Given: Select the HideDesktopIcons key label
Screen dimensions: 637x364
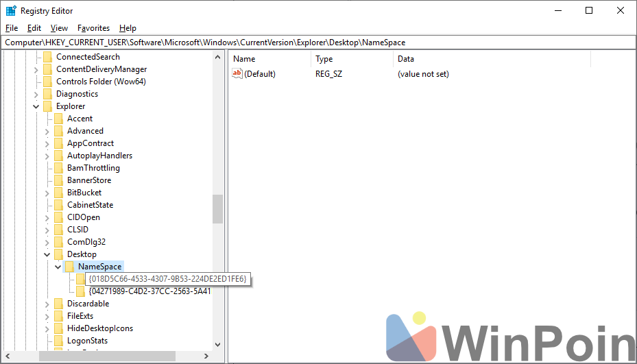Looking at the screenshot, I should (100, 328).
